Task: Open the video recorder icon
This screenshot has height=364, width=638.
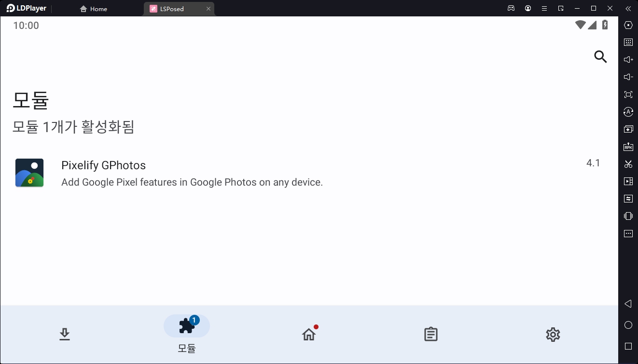Action: coord(628,181)
